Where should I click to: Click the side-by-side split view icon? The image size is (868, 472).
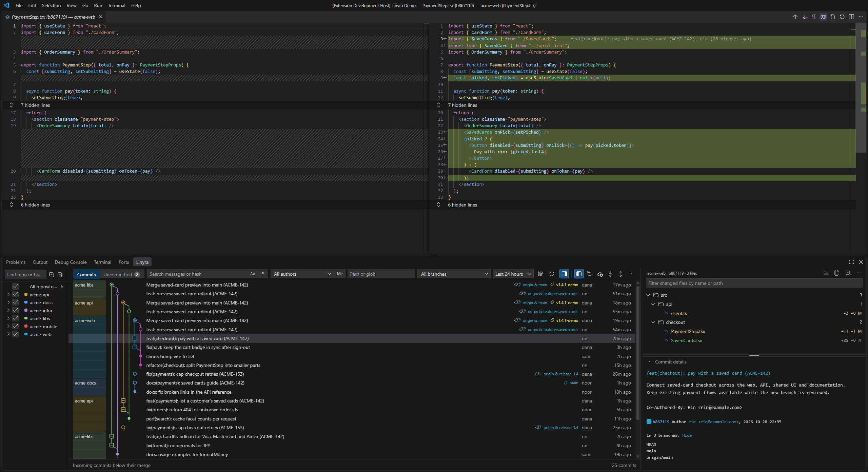point(851,17)
